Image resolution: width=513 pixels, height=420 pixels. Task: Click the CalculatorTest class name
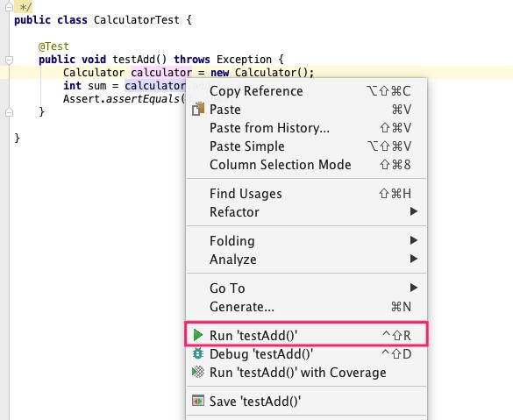pos(137,20)
